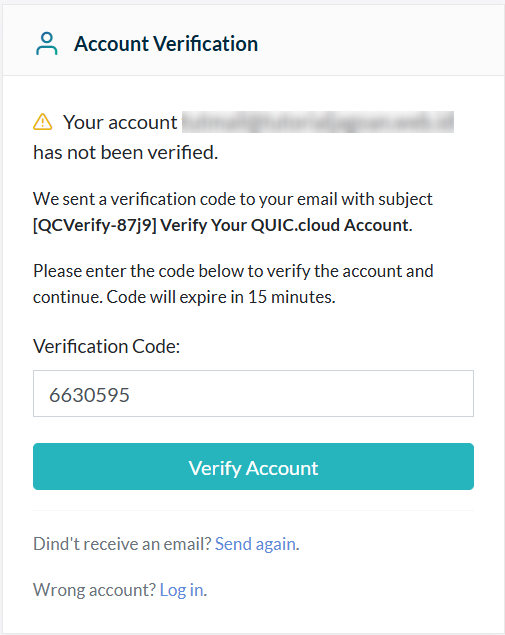Image resolution: width=505 pixels, height=635 pixels.
Task: Click the yellow warning triangle icon
Action: (43, 122)
